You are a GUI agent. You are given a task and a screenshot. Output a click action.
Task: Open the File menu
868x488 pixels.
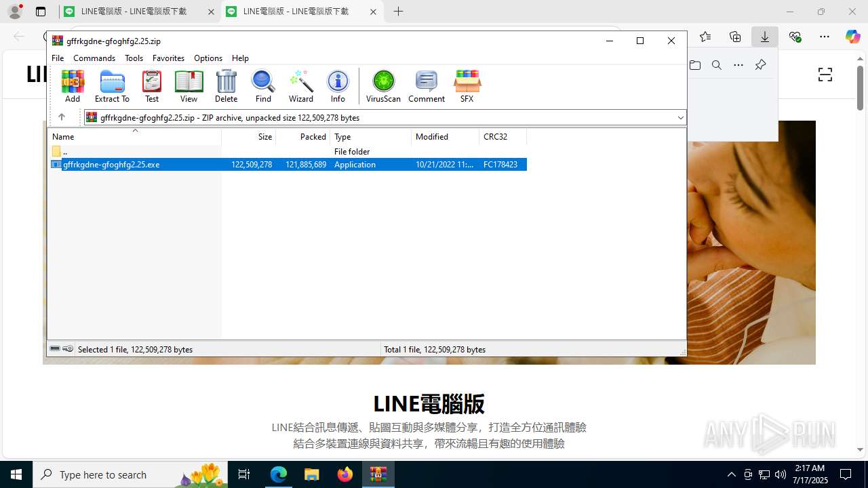tap(58, 58)
